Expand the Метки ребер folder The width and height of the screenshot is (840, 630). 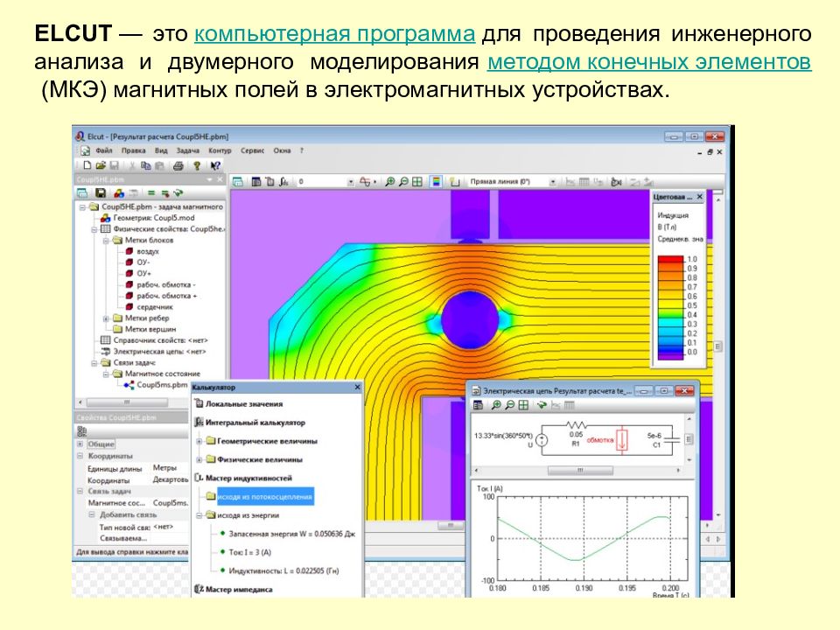(106, 318)
